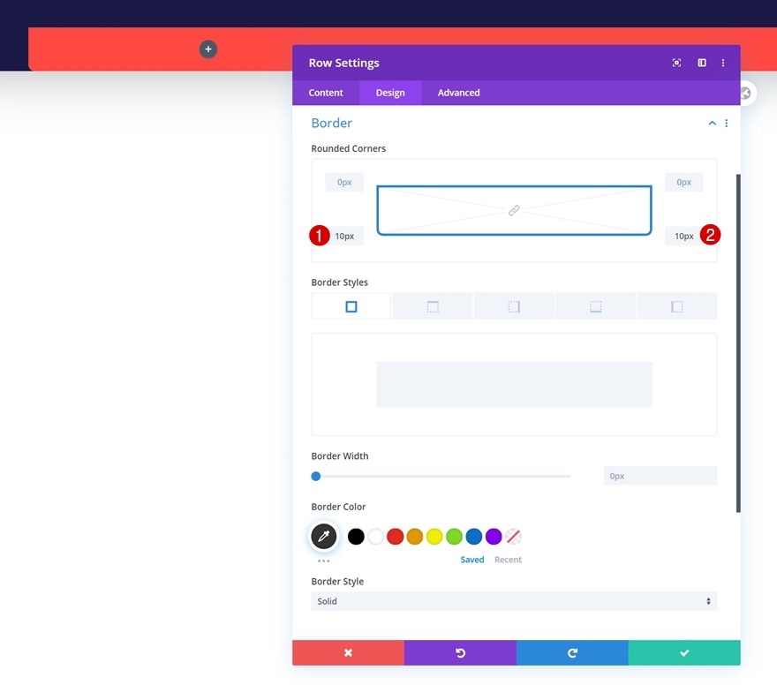Click the Rounded Corners label

349,148
